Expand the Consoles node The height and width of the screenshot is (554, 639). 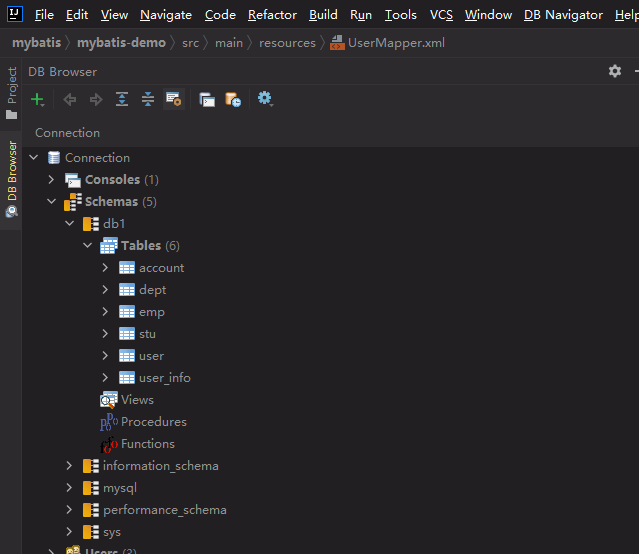pyautogui.click(x=51, y=180)
